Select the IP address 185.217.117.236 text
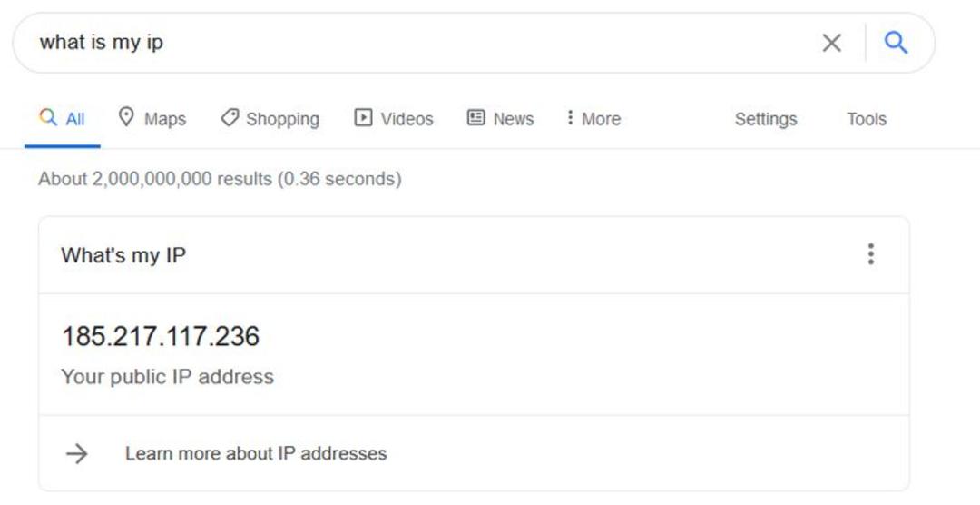This screenshot has width=980, height=505. pos(161,337)
